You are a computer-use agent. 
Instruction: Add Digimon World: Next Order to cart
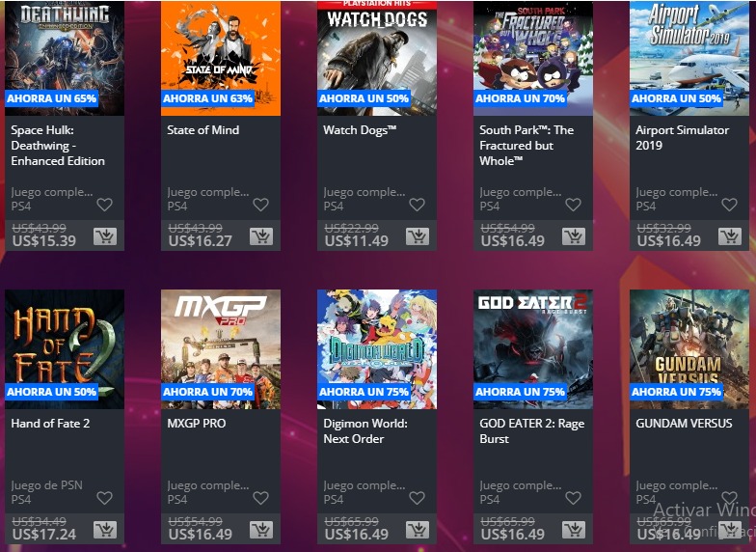point(418,530)
